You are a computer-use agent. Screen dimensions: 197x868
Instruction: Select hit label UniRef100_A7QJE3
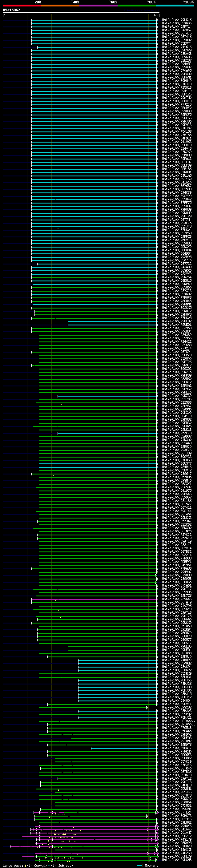[176, 84]
